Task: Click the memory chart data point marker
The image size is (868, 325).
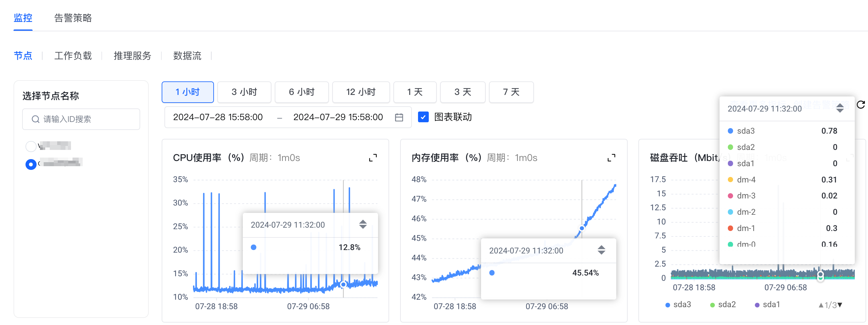Action: tap(582, 228)
